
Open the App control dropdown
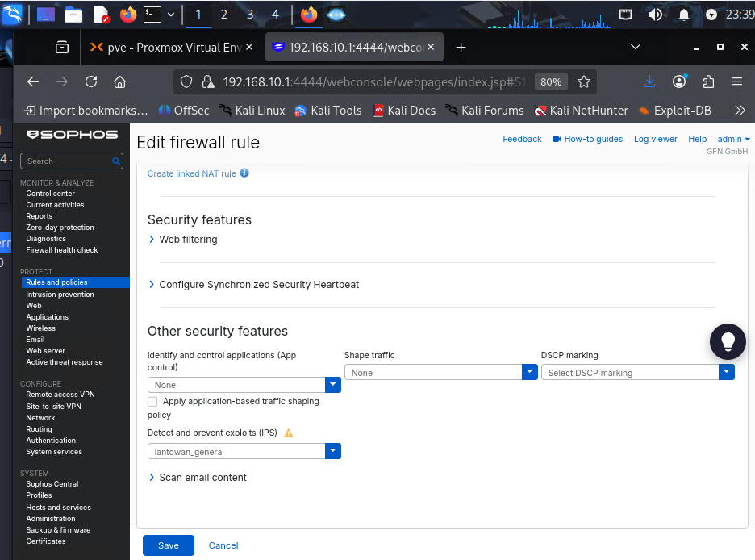332,385
